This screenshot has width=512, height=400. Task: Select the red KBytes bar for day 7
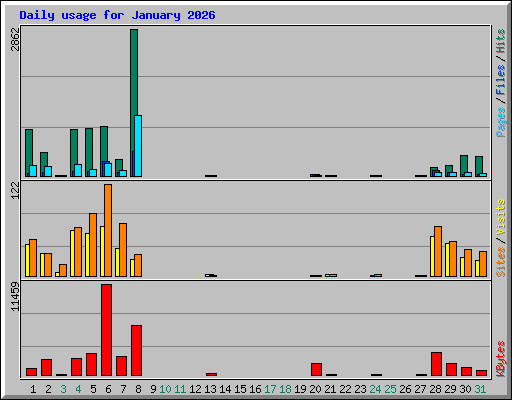coord(121,366)
